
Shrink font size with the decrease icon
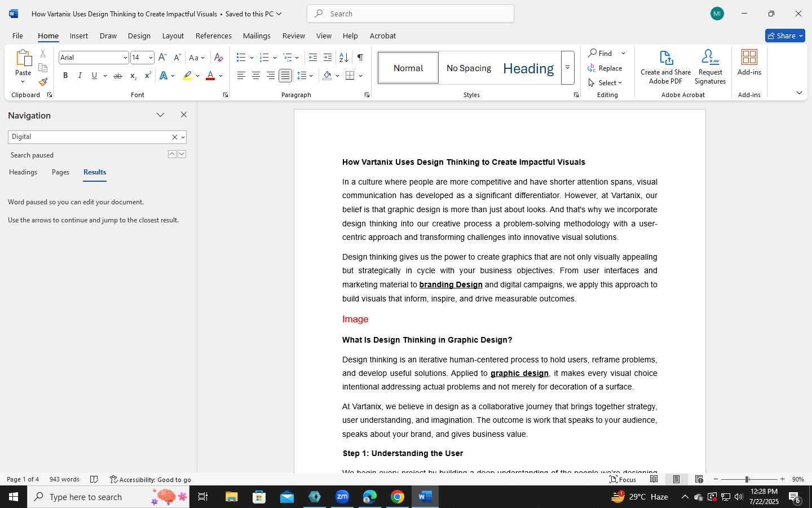(x=177, y=58)
